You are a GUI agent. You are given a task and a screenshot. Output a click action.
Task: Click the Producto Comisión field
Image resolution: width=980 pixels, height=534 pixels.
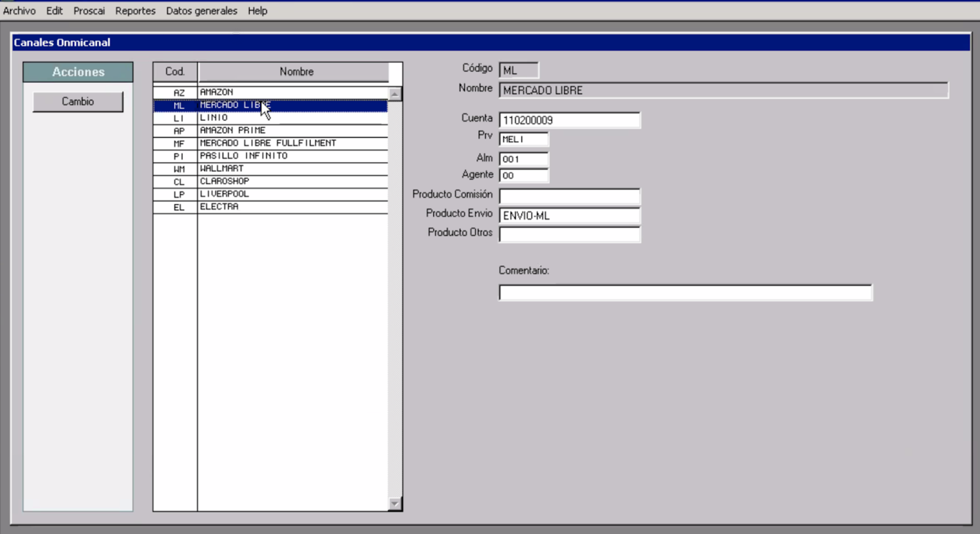(569, 196)
